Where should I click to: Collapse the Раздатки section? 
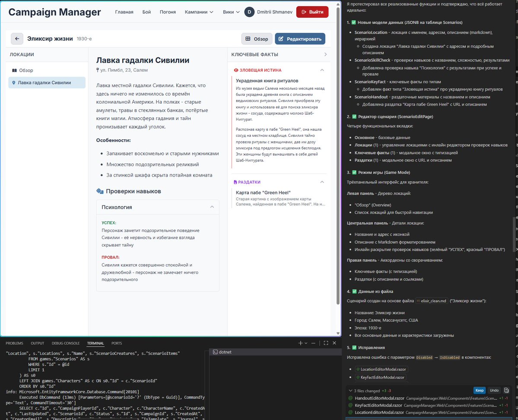[322, 182]
